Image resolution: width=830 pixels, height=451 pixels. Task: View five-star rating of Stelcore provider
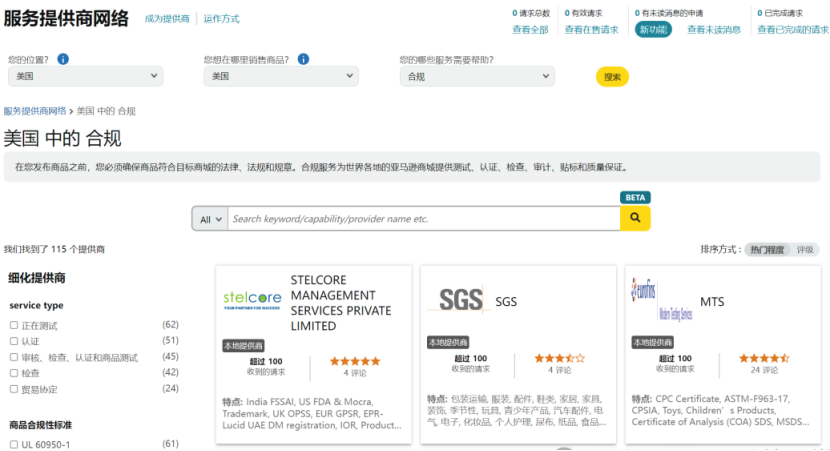tap(355, 361)
